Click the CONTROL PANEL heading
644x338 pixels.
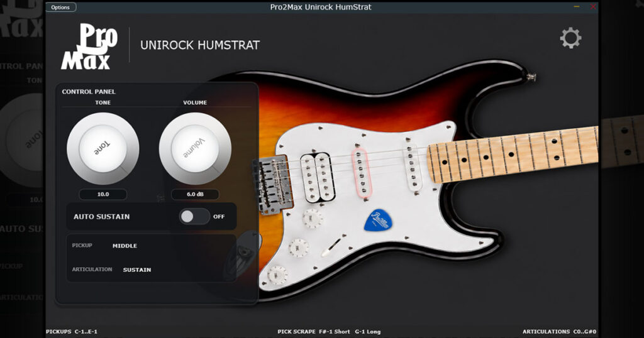click(x=89, y=92)
